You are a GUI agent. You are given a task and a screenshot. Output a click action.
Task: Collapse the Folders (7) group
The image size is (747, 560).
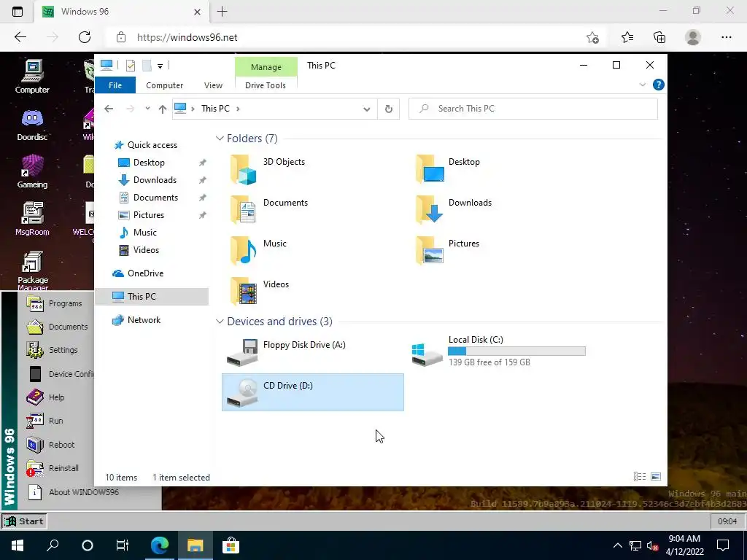[220, 138]
